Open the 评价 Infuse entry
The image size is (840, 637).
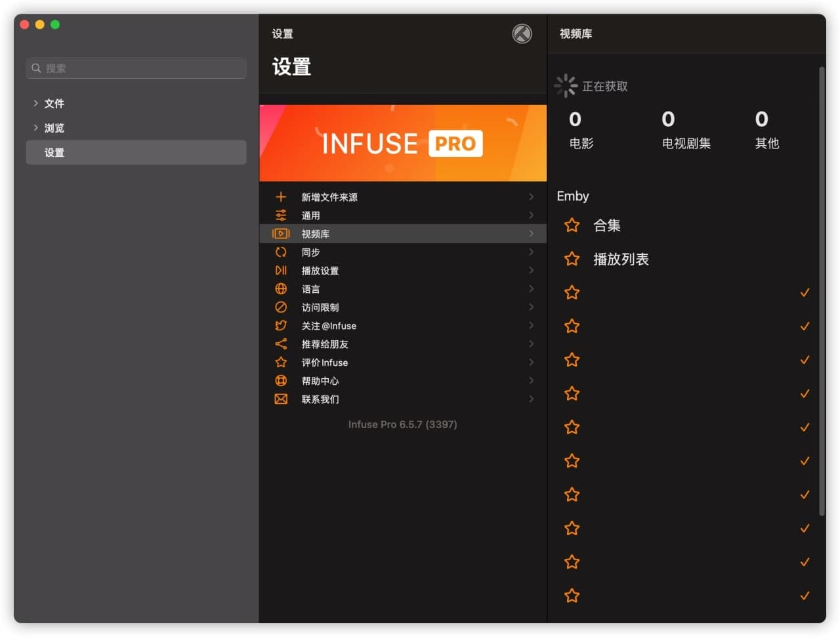[x=403, y=362]
